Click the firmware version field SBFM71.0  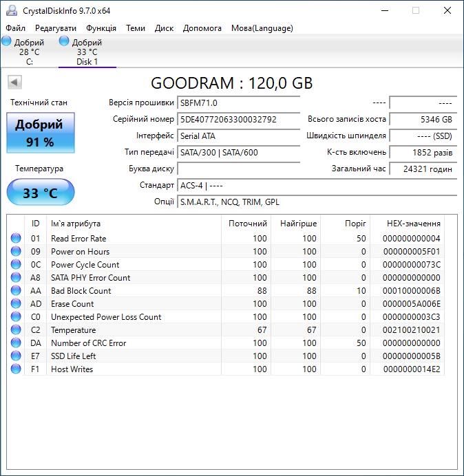238,102
